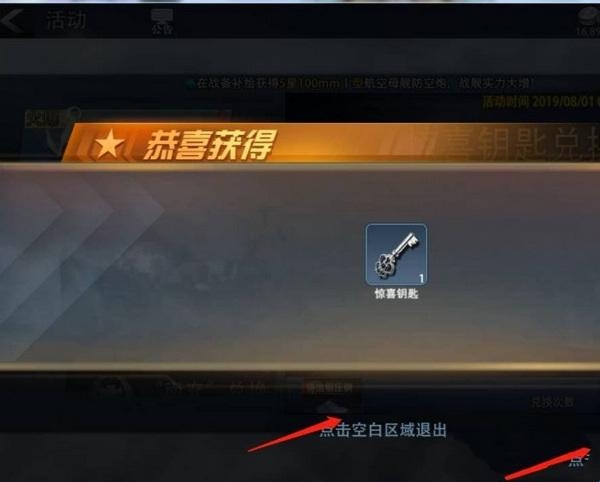
Task: Click the 点击空白区域退出 exit hint
Action: (x=383, y=430)
